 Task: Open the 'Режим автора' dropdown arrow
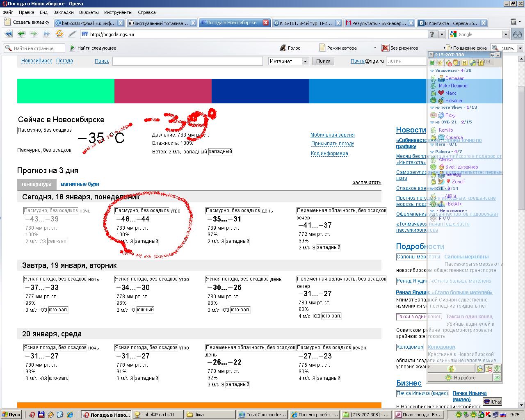pyautogui.click(x=375, y=48)
